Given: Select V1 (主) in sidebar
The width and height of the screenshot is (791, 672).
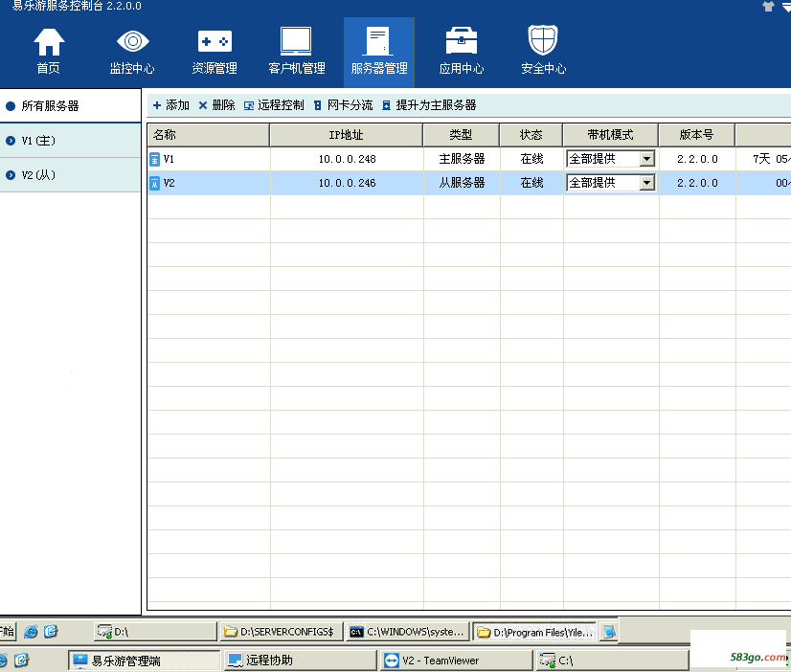Looking at the screenshot, I should (x=70, y=141).
